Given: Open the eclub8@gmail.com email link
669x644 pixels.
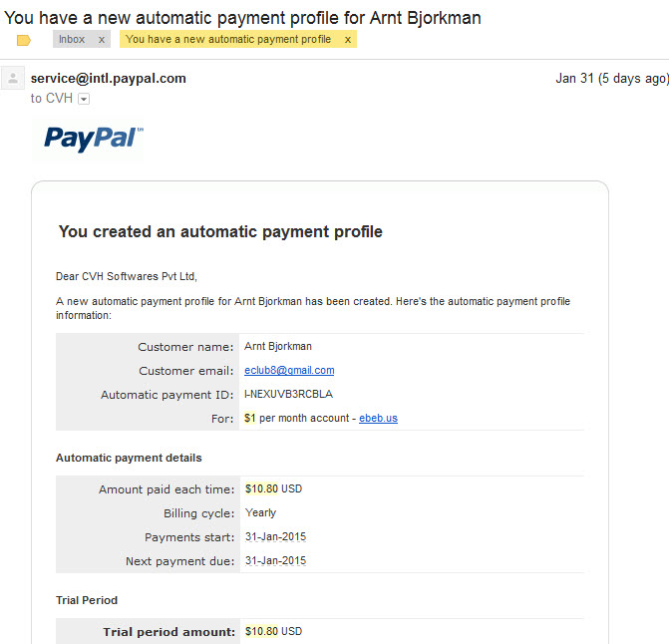Looking at the screenshot, I should [x=289, y=371].
